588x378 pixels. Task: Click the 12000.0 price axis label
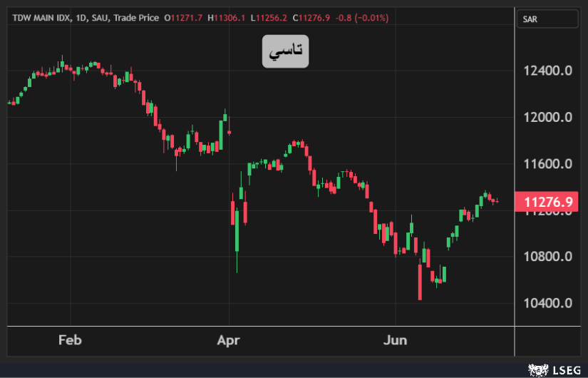pyautogui.click(x=548, y=118)
